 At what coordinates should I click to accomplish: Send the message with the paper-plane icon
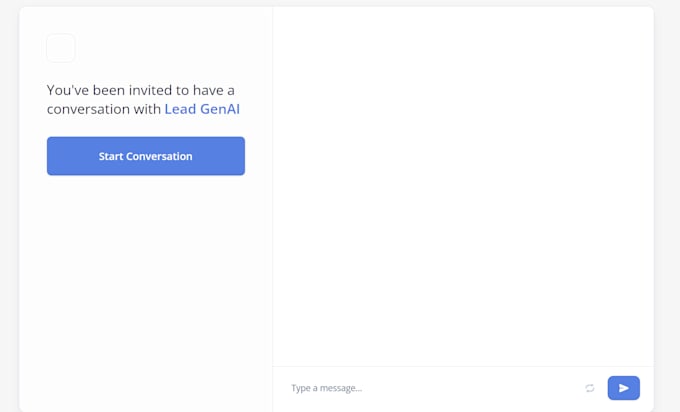(623, 388)
